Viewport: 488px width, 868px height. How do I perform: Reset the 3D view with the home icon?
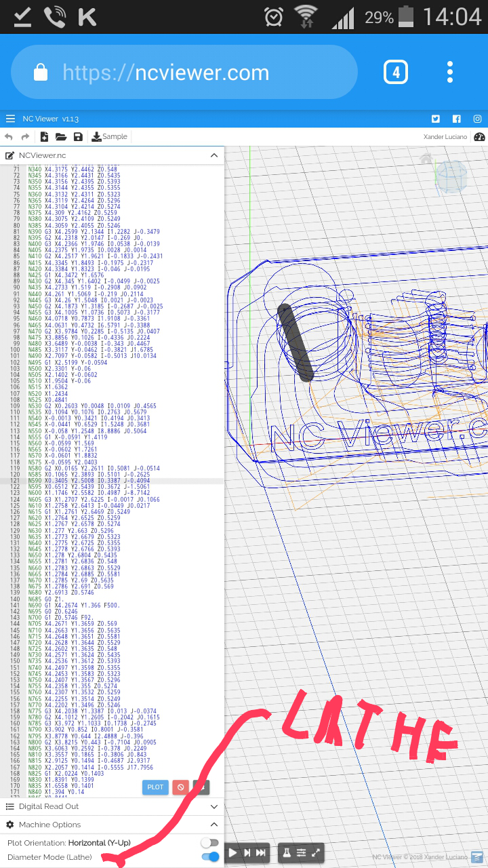(426, 159)
